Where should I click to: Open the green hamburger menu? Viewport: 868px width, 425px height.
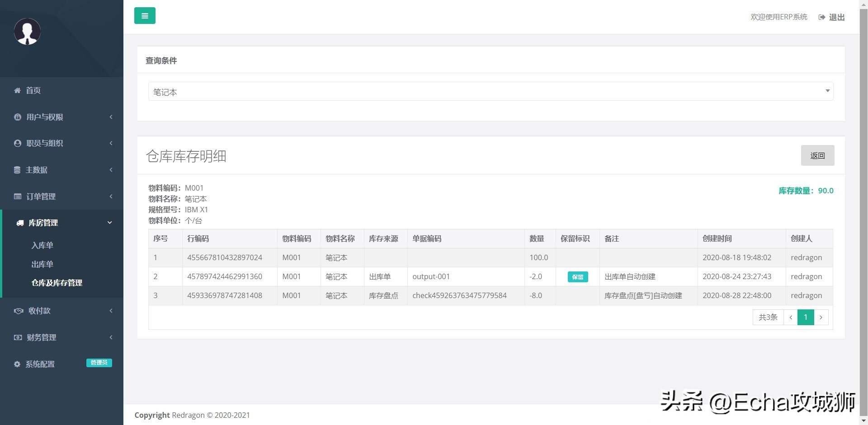145,15
